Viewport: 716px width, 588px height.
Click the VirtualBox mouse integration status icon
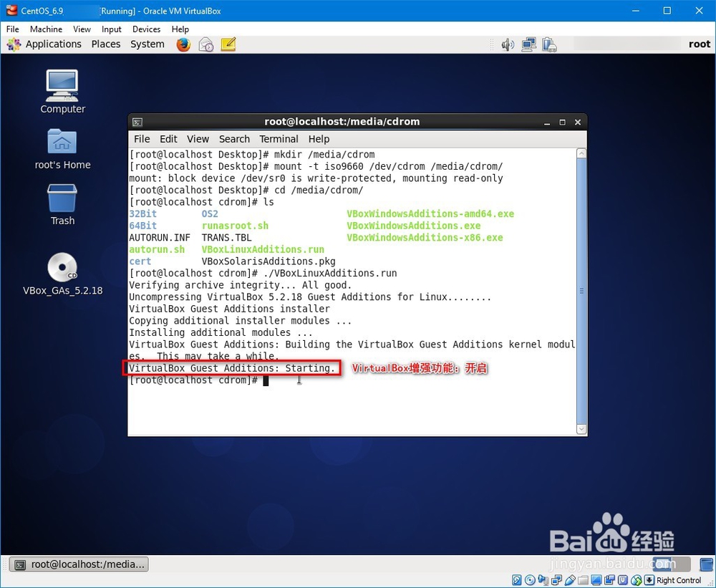pos(637,580)
